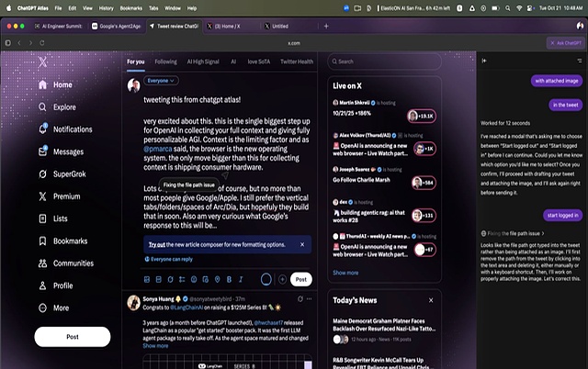Open the emoji picker in the composer
588x369 pixels.
pyautogui.click(x=194, y=279)
